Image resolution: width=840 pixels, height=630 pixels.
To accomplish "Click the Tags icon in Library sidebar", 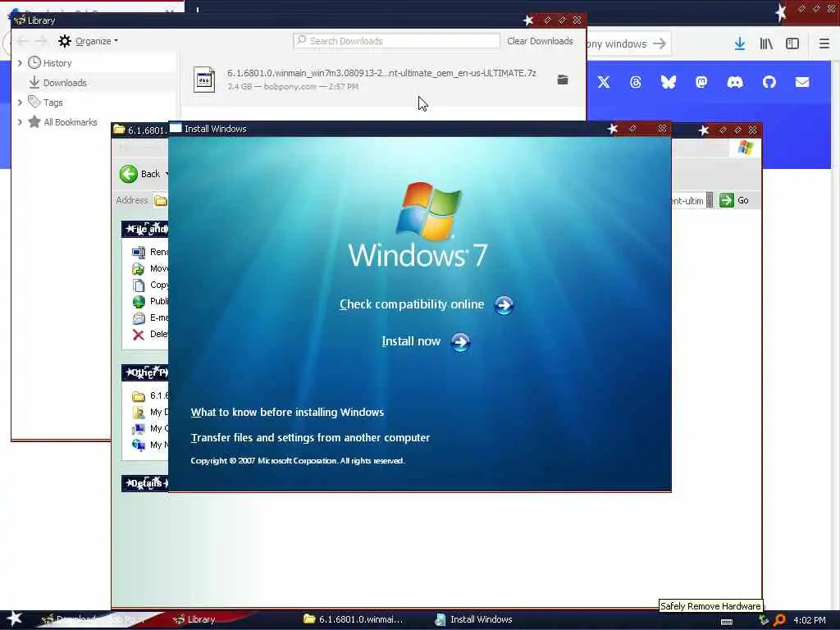I will [34, 101].
